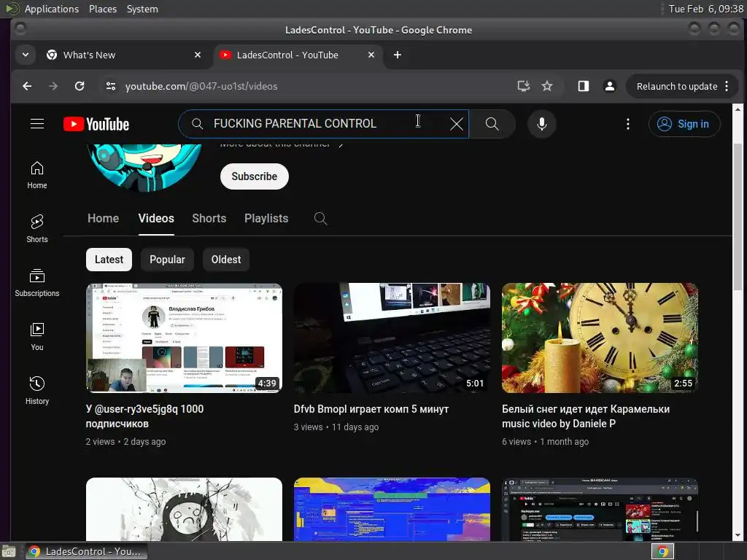Viewport: 747px width, 560px height.
Task: View site information icon in address bar
Action: tap(111, 86)
